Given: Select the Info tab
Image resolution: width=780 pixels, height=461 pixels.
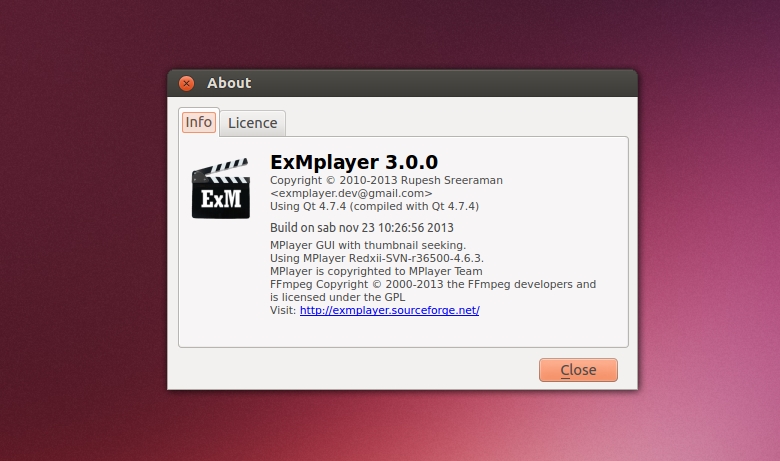Looking at the screenshot, I should pyautogui.click(x=198, y=122).
